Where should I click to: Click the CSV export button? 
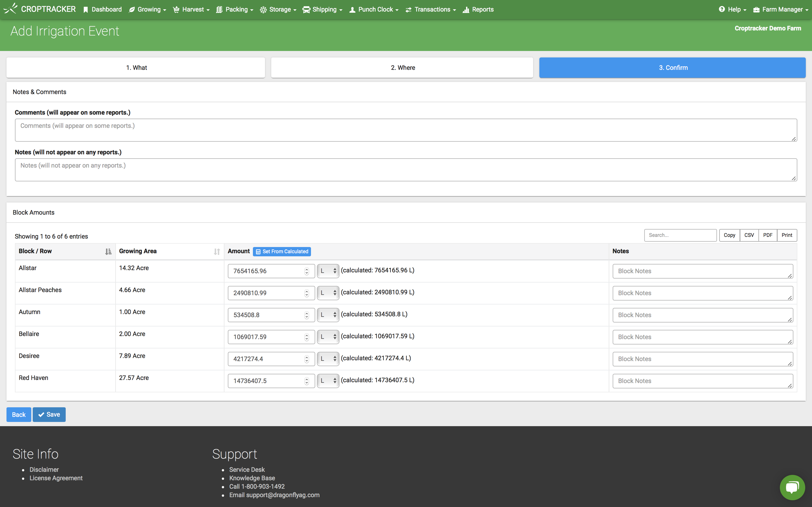(x=748, y=235)
